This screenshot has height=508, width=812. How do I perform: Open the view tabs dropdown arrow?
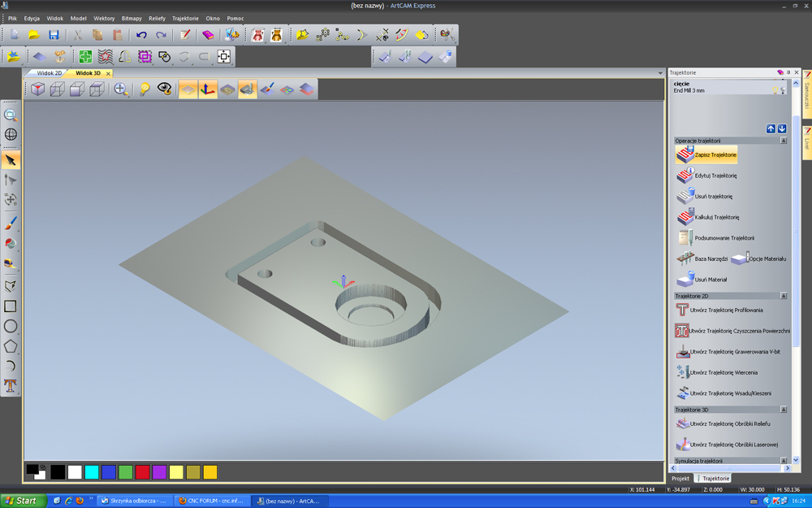pyautogui.click(x=660, y=73)
